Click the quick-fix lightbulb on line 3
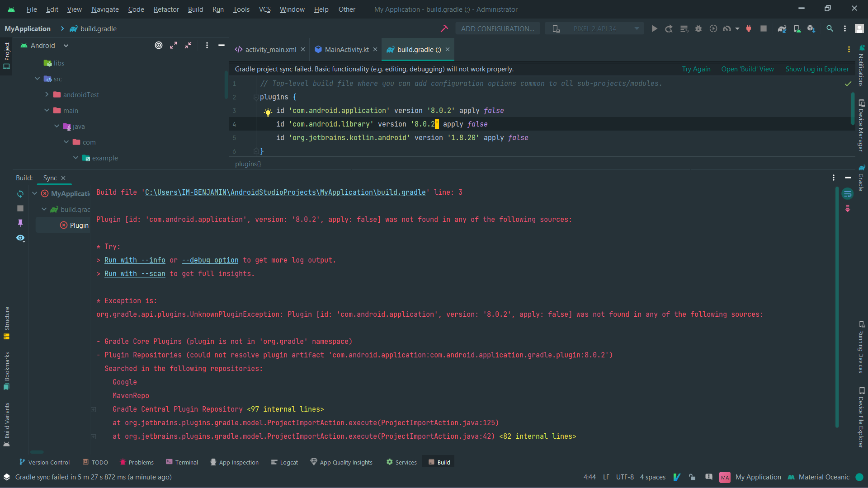868x488 pixels. (268, 112)
